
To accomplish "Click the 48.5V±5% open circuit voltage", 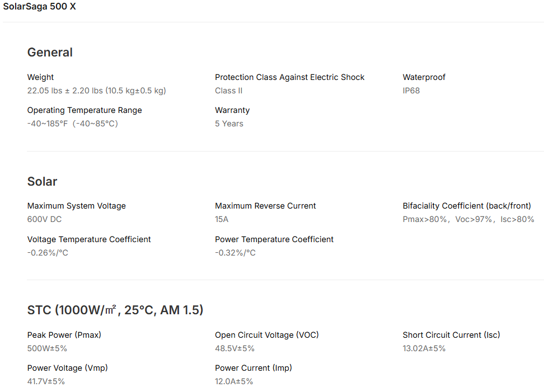I will 235,348.
